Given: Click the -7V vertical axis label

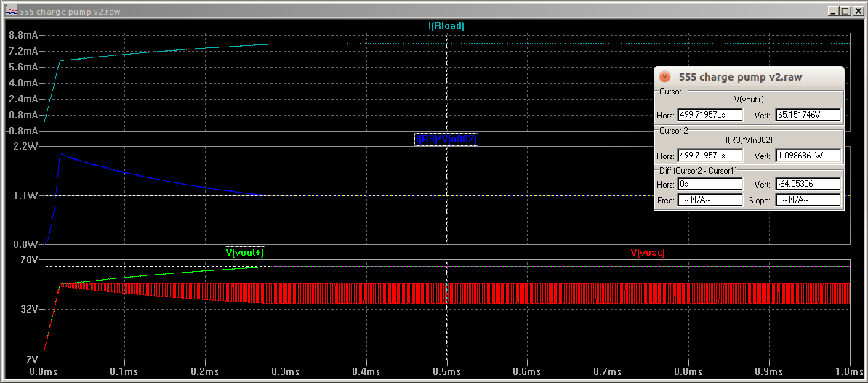Looking at the screenshot, I should (x=29, y=358).
